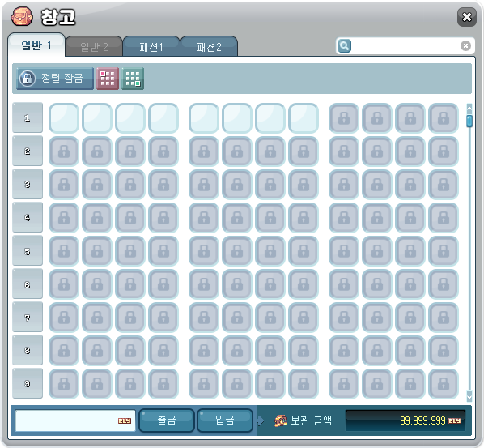Click the 출금 withdraw button
The width and height of the screenshot is (484, 448).
point(167,420)
